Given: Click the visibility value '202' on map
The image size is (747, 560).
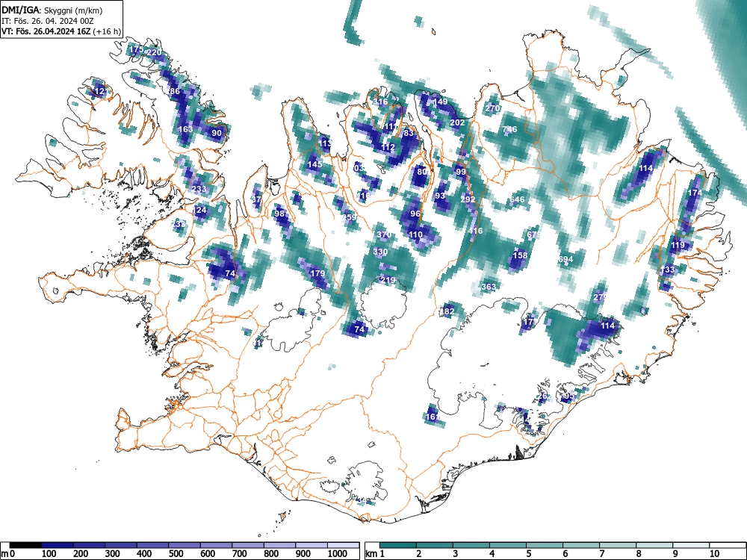Looking at the screenshot, I should point(457,122).
